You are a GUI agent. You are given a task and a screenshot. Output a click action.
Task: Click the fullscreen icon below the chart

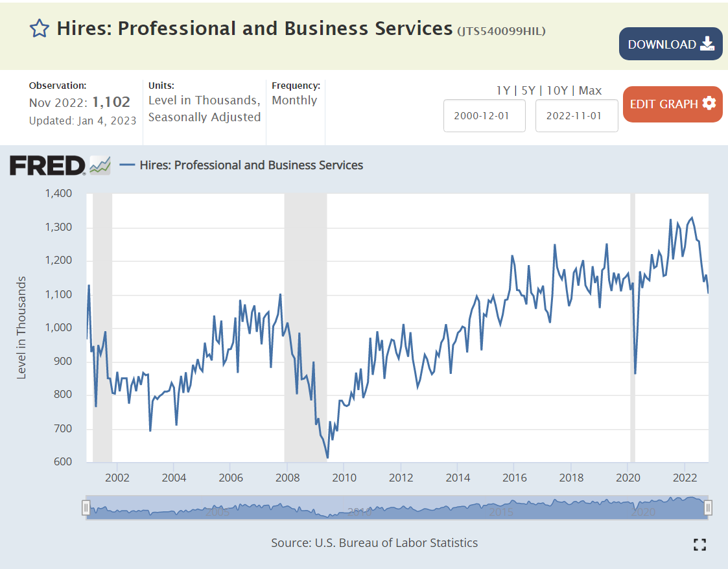(699, 544)
